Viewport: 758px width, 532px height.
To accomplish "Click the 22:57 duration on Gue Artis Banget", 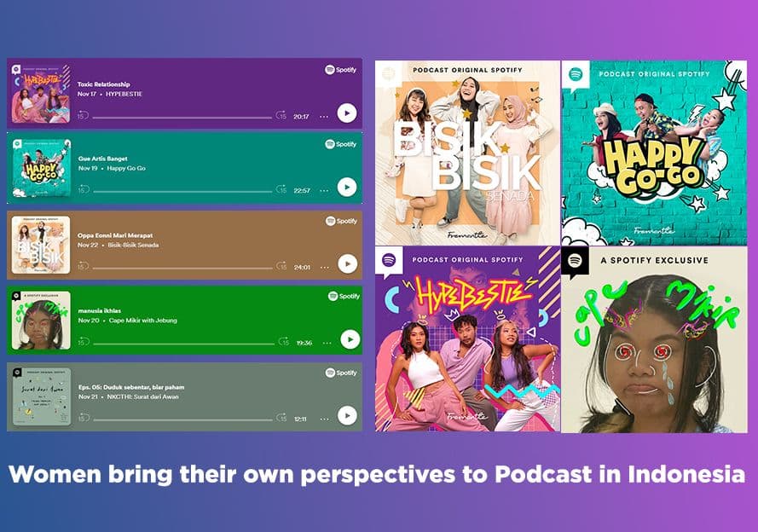I will (302, 190).
